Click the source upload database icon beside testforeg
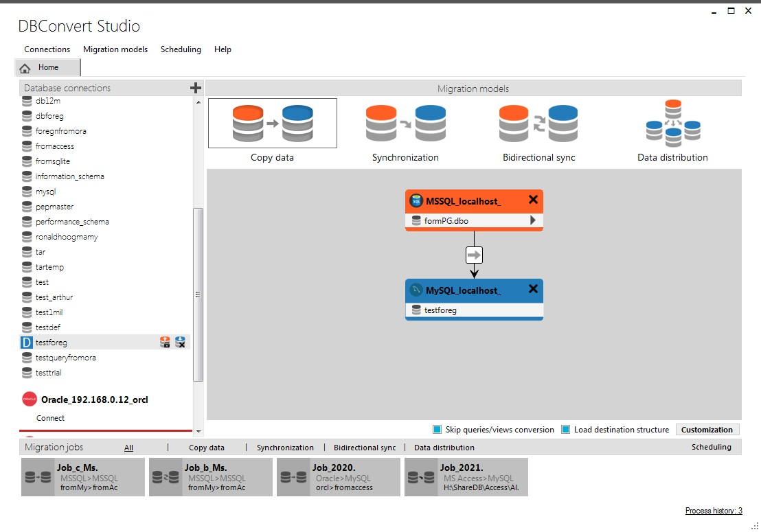 click(x=165, y=341)
